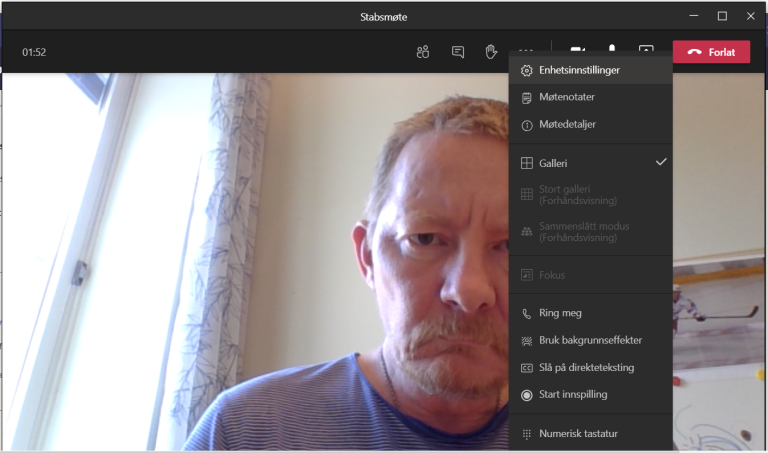Maximize the Stabsmøte window

[x=722, y=16]
